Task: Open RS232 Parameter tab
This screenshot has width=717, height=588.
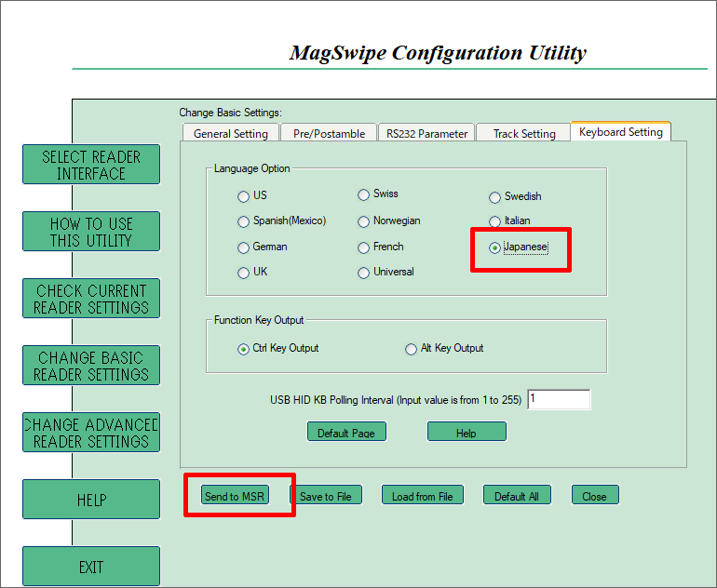Action: [x=426, y=133]
